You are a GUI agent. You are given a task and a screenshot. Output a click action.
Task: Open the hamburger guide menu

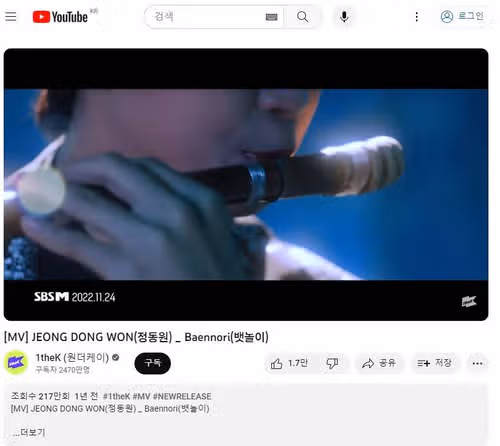point(11,16)
